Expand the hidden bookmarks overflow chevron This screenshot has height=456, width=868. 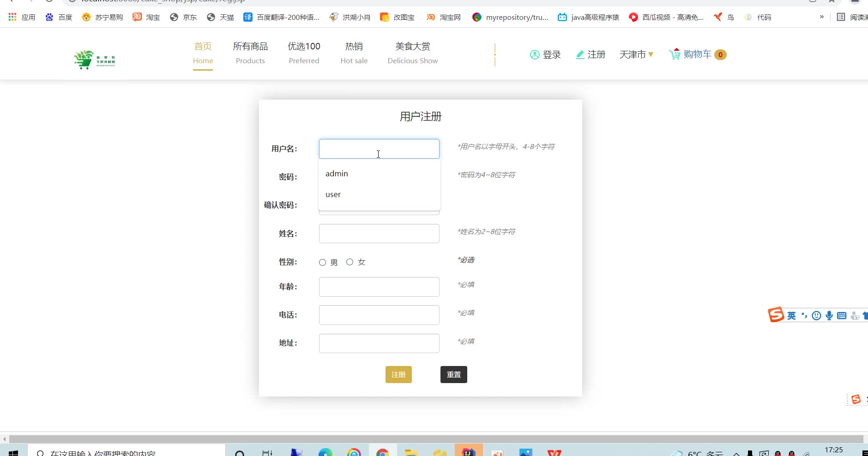click(x=821, y=17)
